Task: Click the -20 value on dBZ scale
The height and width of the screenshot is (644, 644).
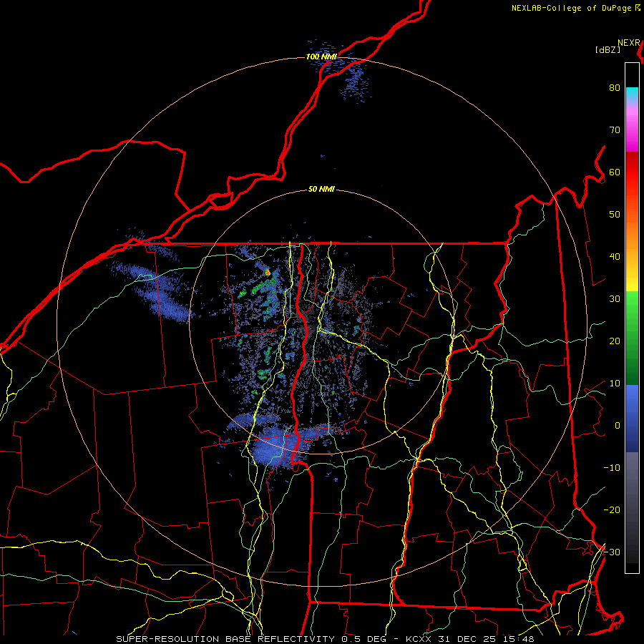Action: tap(612, 510)
